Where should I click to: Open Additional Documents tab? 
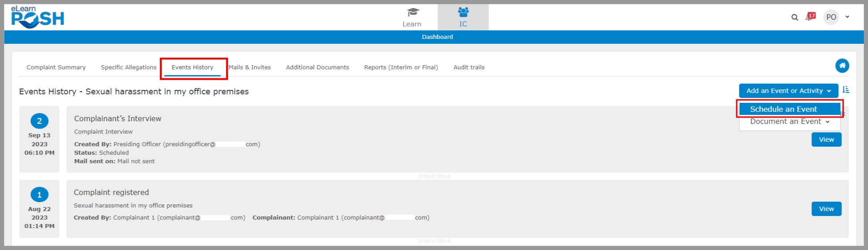click(317, 68)
